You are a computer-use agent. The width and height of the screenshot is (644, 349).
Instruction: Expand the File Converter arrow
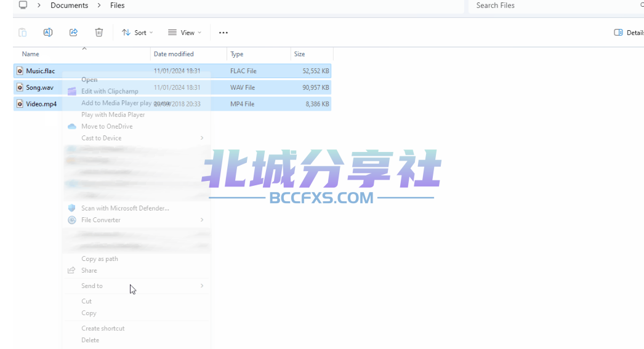tap(202, 220)
